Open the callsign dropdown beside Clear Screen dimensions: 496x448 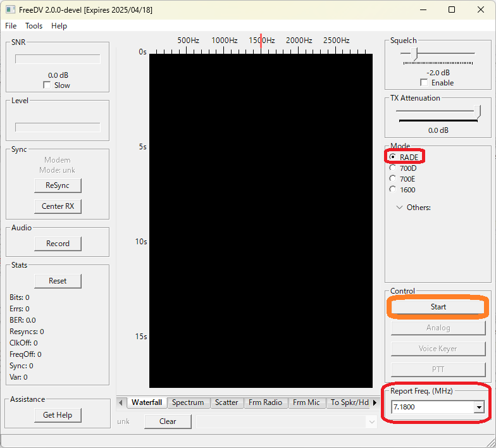point(372,421)
